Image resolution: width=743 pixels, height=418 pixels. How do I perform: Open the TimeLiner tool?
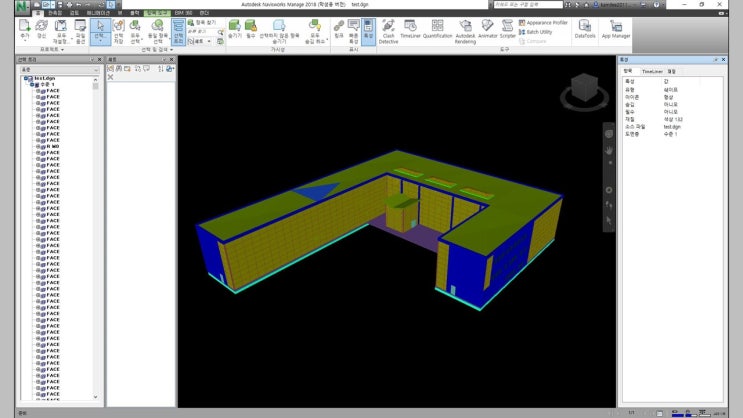tap(410, 29)
